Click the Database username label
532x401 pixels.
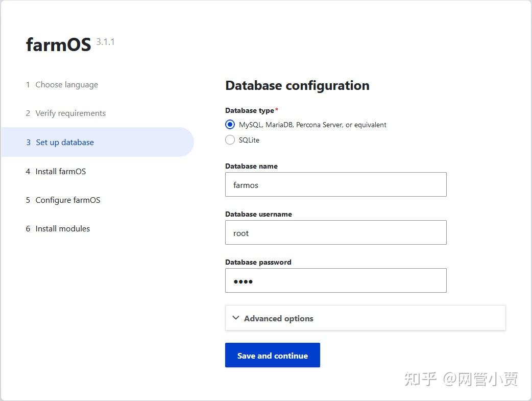(258, 214)
